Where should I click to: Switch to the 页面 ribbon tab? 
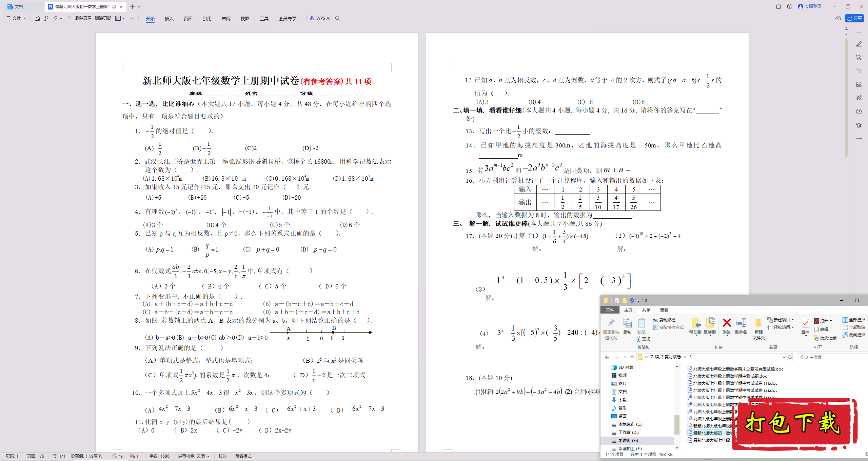(188, 19)
